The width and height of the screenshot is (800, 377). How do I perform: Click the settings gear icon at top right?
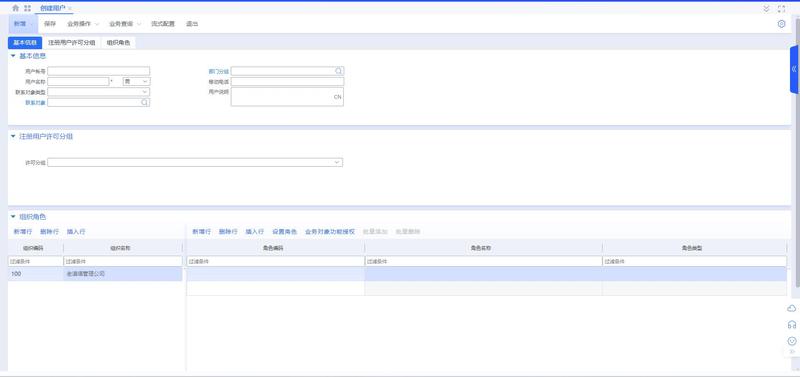[781, 24]
